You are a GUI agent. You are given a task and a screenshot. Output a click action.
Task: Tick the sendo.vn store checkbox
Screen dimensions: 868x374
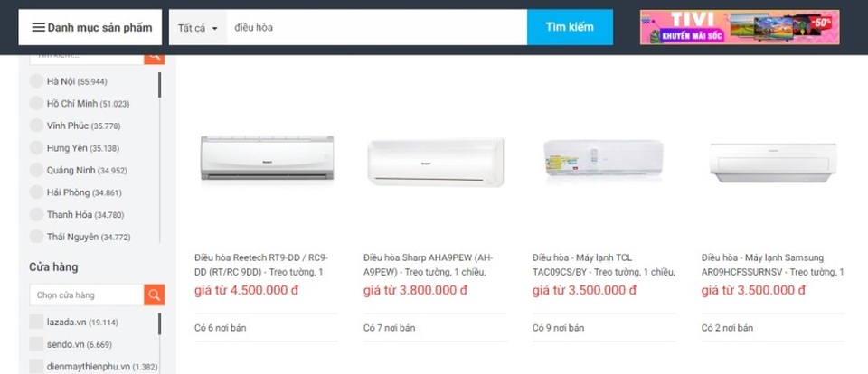click(x=37, y=344)
